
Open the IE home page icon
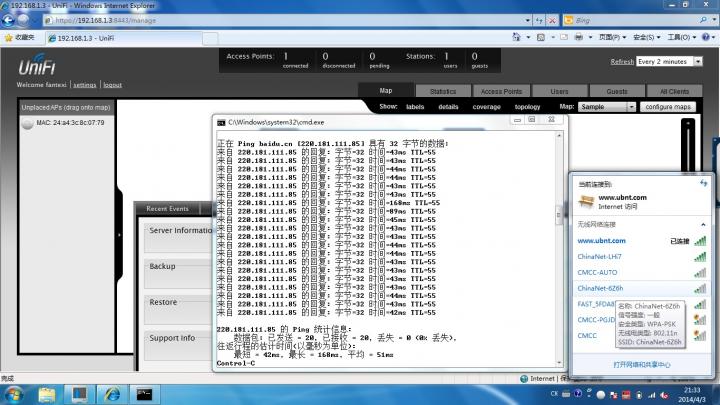click(516, 37)
